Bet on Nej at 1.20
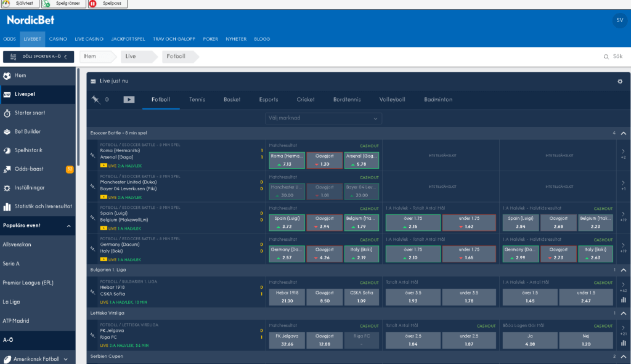631x364 pixels. tap(586, 340)
